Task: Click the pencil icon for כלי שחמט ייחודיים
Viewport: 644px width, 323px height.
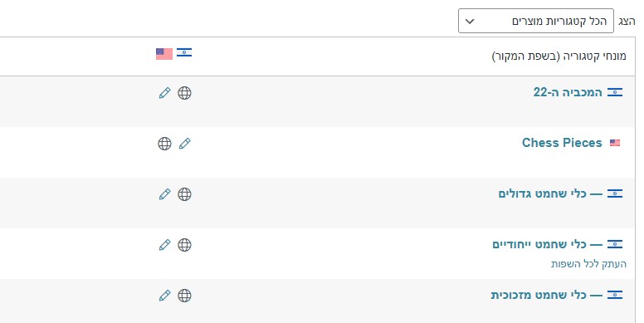Action: pos(164,245)
